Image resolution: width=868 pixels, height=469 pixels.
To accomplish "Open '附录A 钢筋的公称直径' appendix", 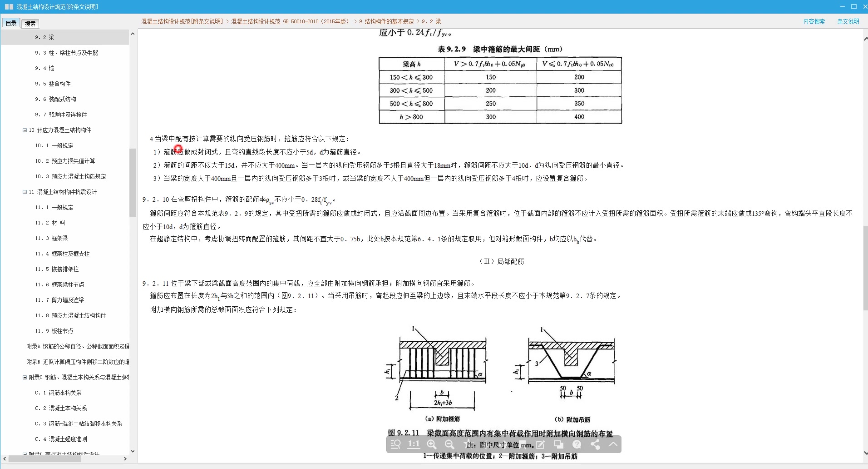I will pos(78,346).
